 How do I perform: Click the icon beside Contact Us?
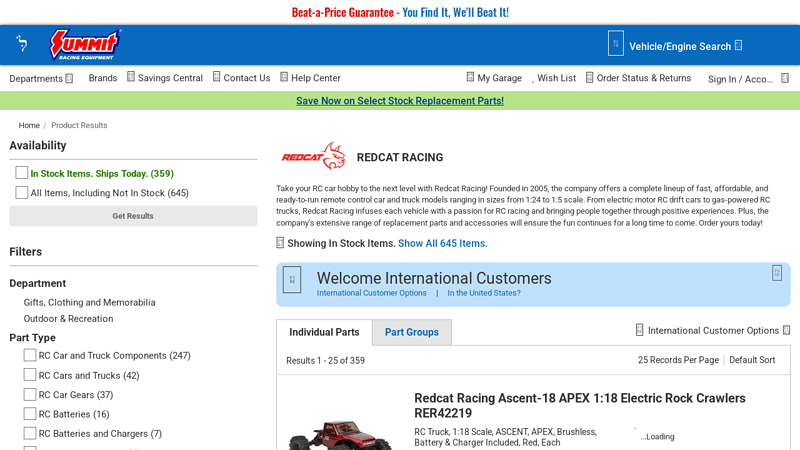(217, 77)
